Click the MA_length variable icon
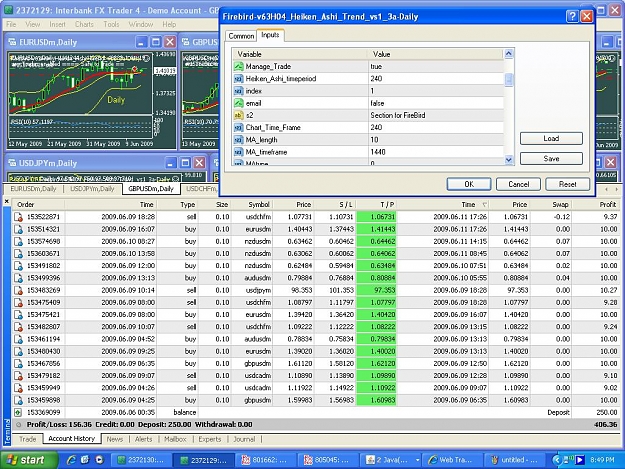625x469 pixels. (238, 140)
